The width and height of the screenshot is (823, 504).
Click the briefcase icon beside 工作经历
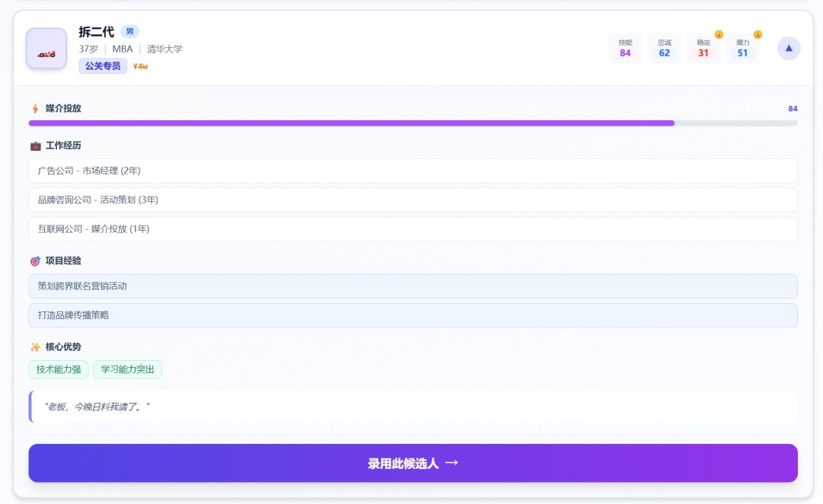click(x=35, y=145)
